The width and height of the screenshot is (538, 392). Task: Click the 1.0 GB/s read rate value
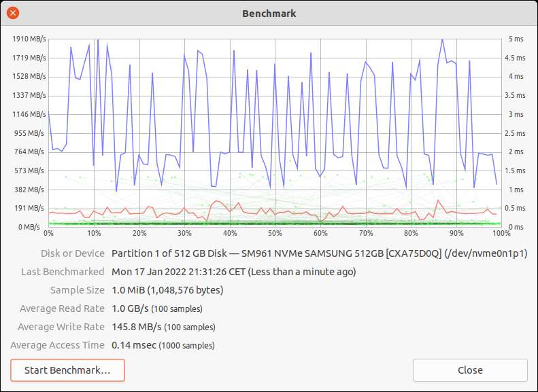(130, 308)
